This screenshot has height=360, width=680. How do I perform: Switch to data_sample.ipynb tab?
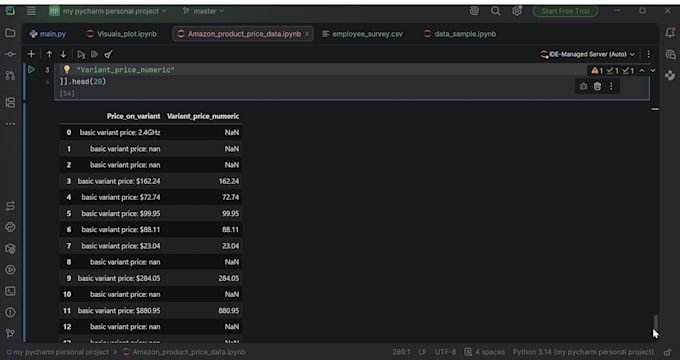click(460, 34)
